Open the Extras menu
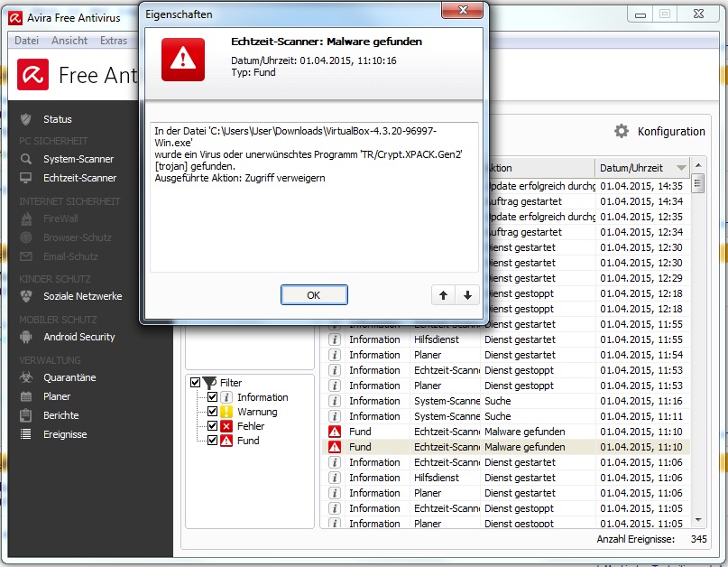Screen dimensions: 728x567 pyautogui.click(x=114, y=41)
